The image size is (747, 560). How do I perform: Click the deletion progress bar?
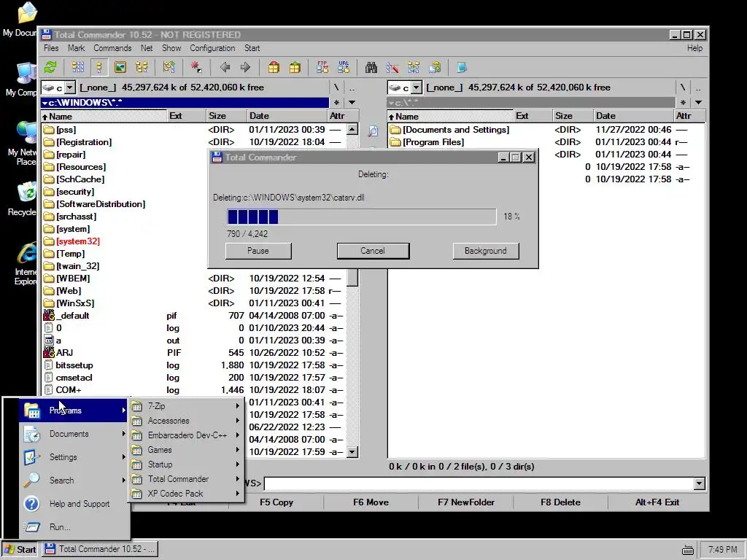pos(362,217)
